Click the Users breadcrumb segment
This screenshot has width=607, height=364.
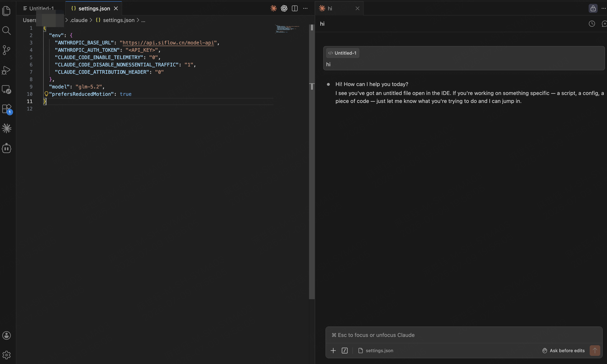(x=29, y=20)
